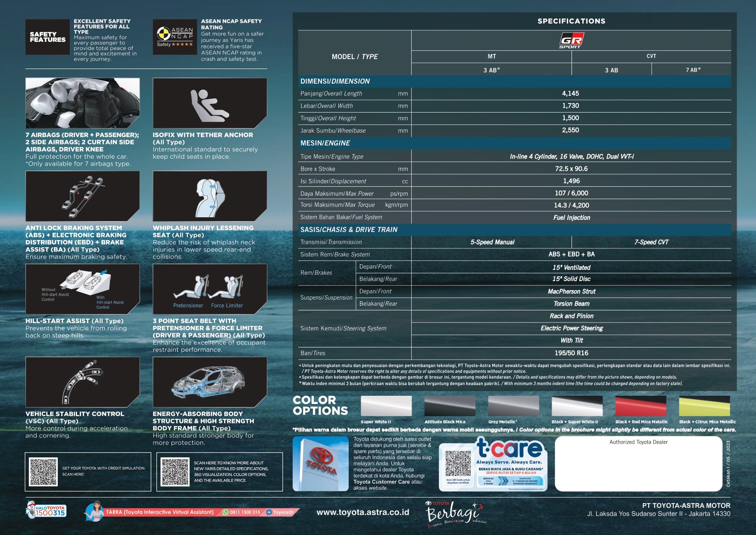Click the CVT column header
This screenshot has height=535, width=756.
point(651,56)
